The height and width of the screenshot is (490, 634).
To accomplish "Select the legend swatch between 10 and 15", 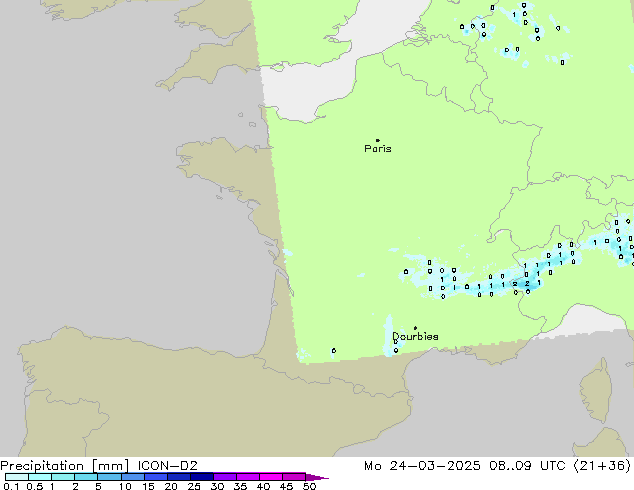I will coord(132,477).
